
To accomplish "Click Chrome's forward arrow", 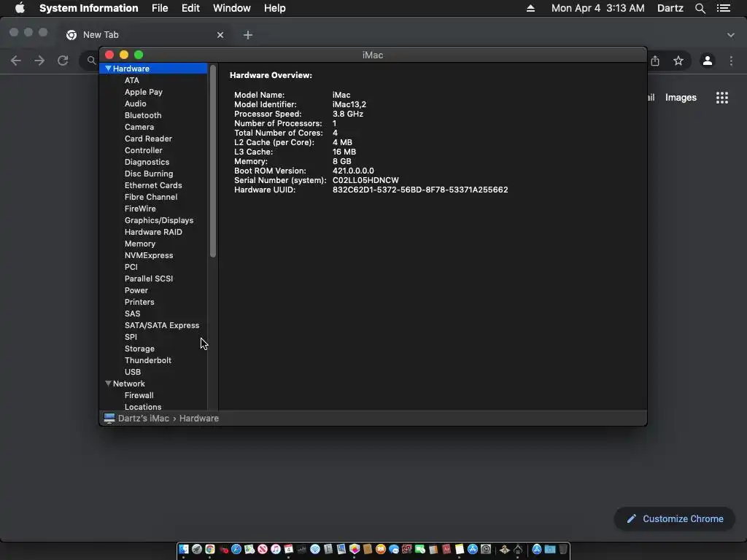I will [39, 61].
